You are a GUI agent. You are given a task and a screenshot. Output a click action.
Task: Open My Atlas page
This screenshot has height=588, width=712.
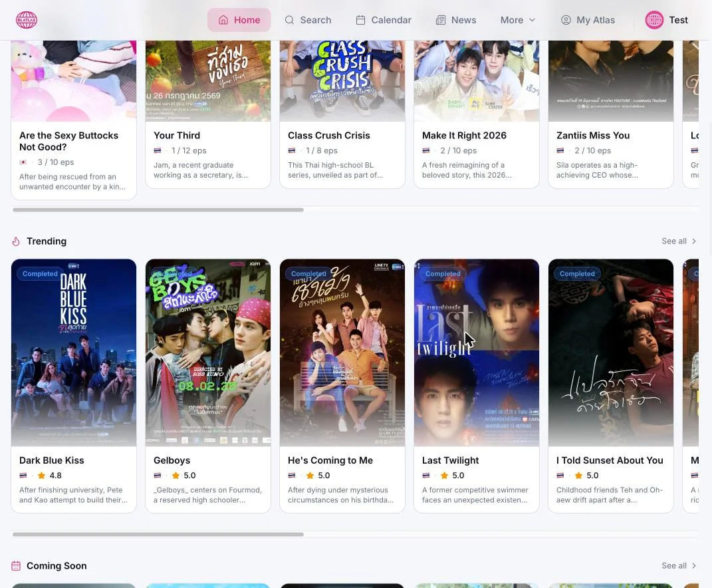pos(588,20)
